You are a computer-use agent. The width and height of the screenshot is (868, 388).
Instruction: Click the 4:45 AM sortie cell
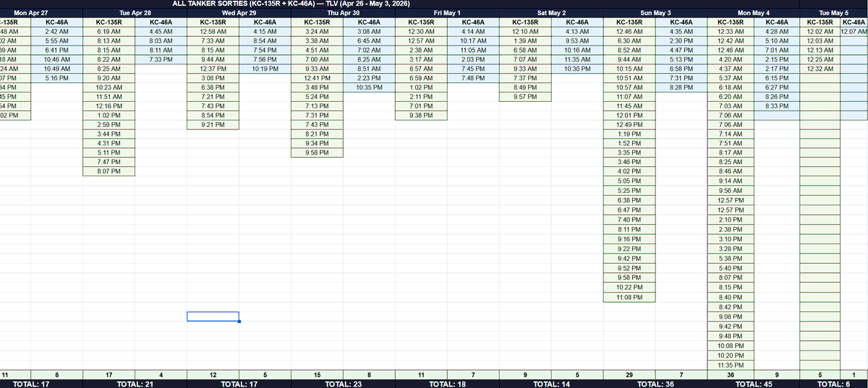coord(161,32)
